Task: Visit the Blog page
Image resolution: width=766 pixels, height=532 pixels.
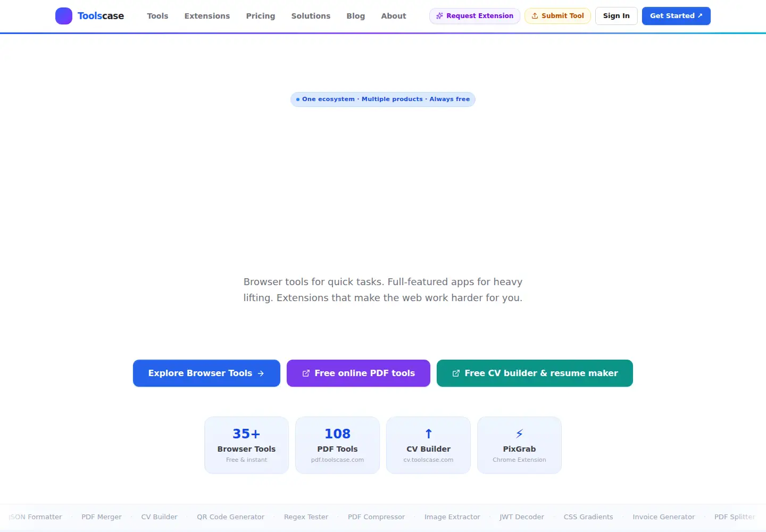Action: pos(356,16)
